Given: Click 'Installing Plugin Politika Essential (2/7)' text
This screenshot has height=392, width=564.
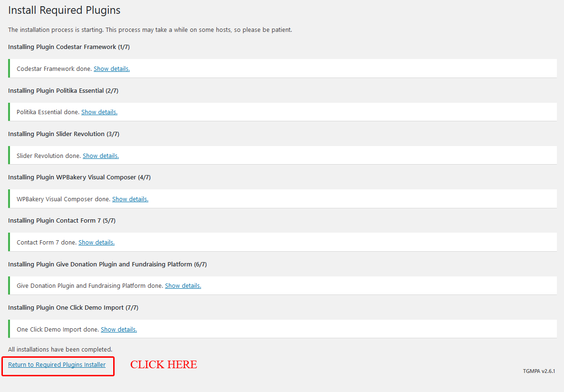Looking at the screenshot, I should click(x=63, y=91).
